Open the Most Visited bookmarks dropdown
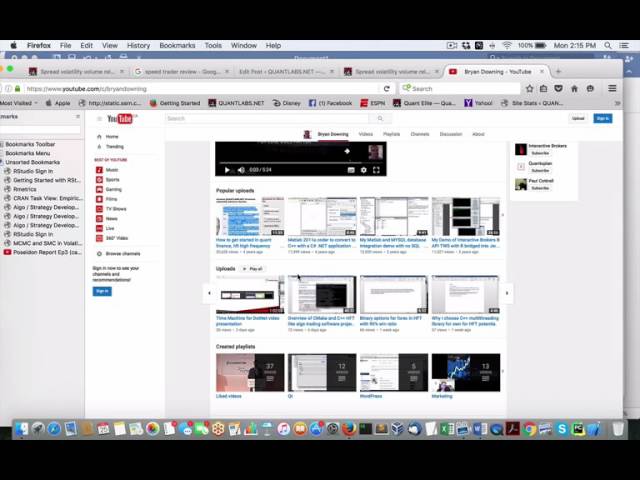 pos(19,103)
